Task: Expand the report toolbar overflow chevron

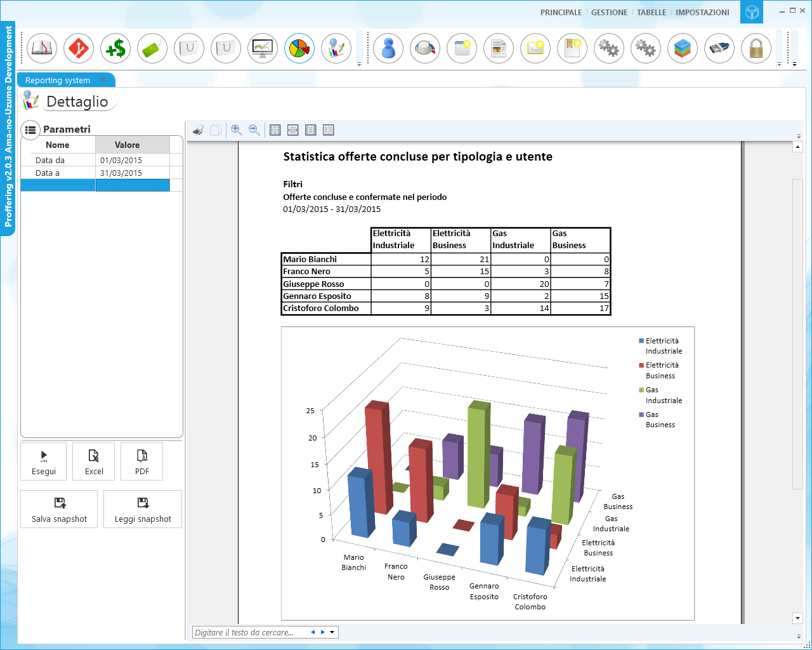Action: [x=798, y=136]
